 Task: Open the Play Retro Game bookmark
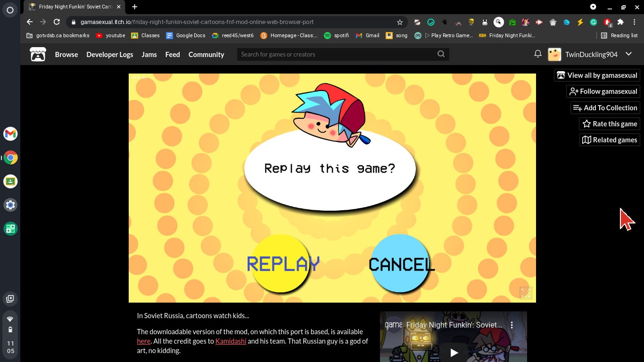(x=444, y=35)
